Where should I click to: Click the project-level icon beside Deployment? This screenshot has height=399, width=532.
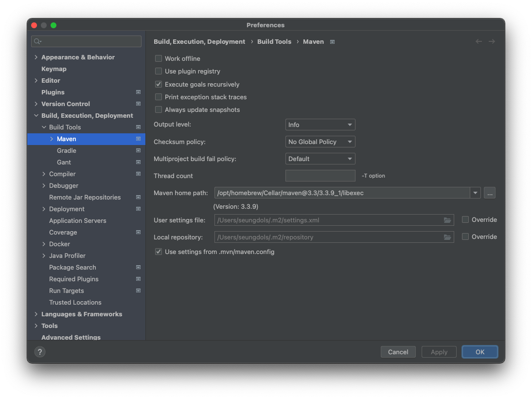(139, 209)
